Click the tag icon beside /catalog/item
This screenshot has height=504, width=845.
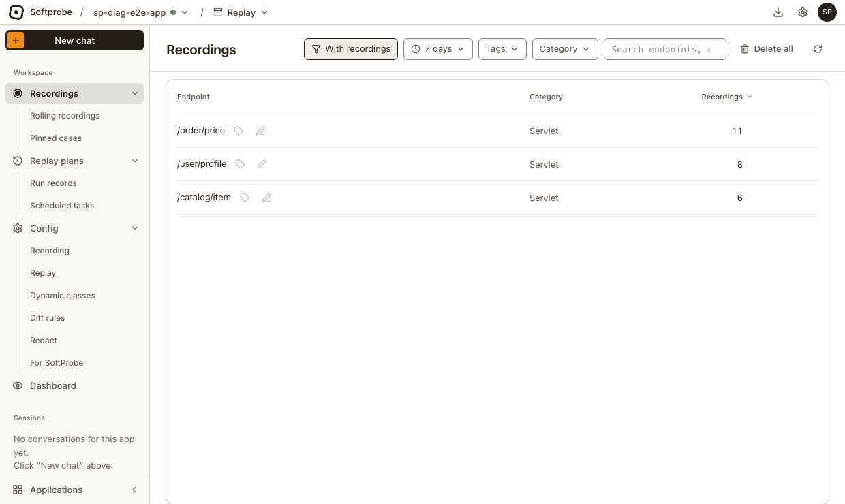pos(245,198)
